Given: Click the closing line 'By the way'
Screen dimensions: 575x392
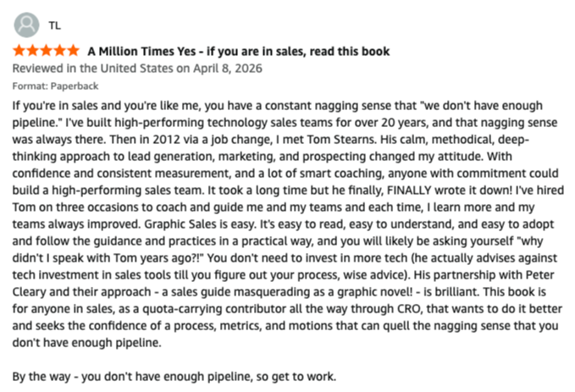Looking at the screenshot, I should click(41, 377).
